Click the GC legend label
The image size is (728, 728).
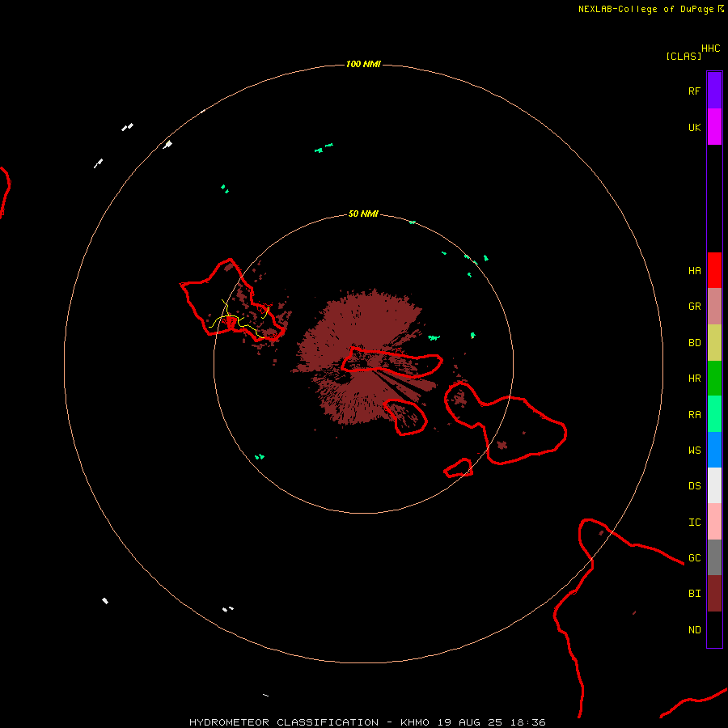click(694, 557)
